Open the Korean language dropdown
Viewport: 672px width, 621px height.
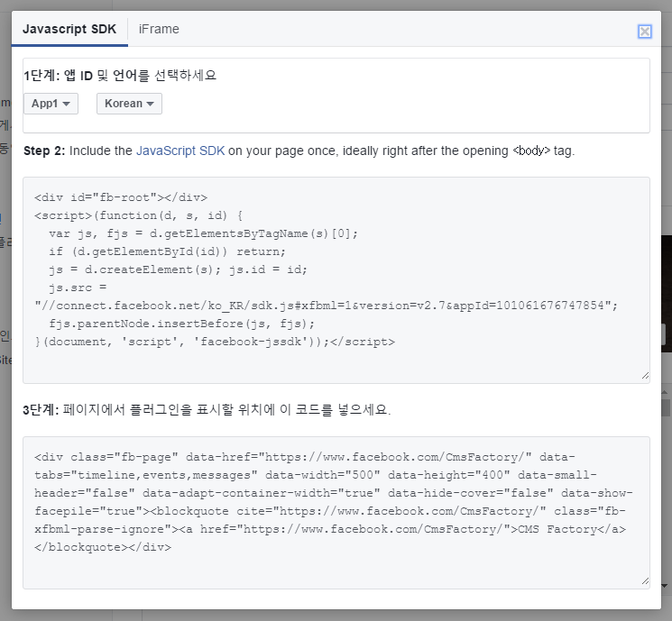(129, 104)
